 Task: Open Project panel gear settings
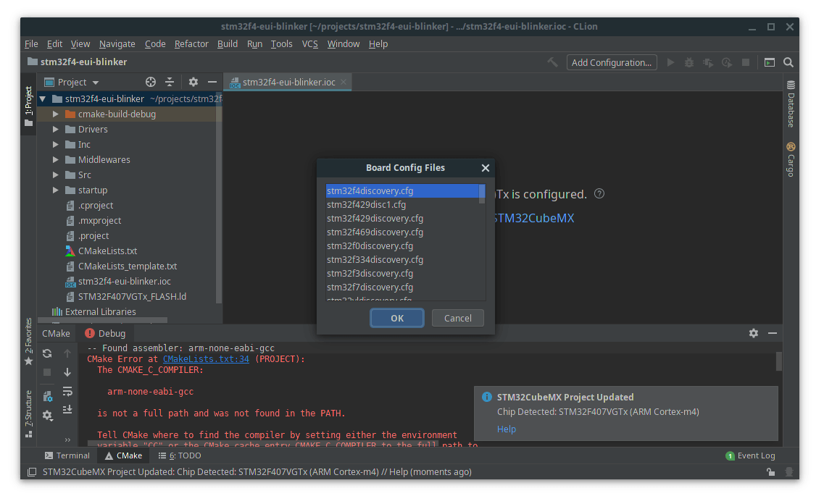tap(193, 82)
